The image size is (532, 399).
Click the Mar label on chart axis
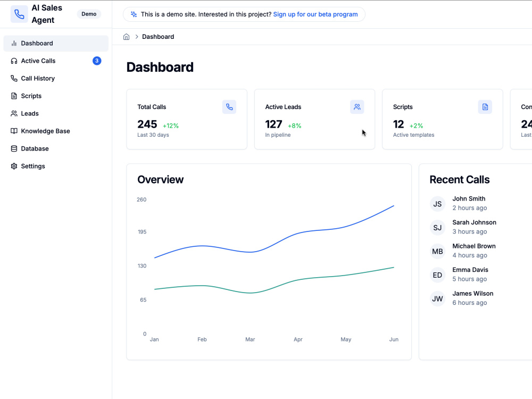coord(250,339)
